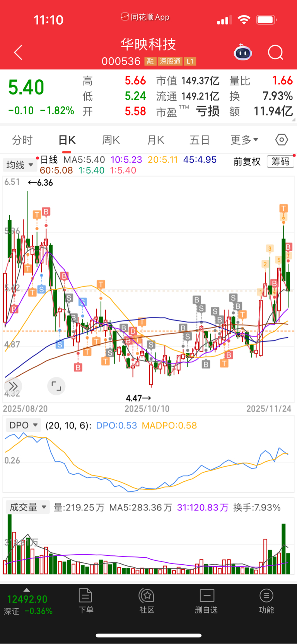Tap MA5:283.36万 volume average
Image resolution: width=297 pixels, height=644 pixels.
tap(141, 507)
